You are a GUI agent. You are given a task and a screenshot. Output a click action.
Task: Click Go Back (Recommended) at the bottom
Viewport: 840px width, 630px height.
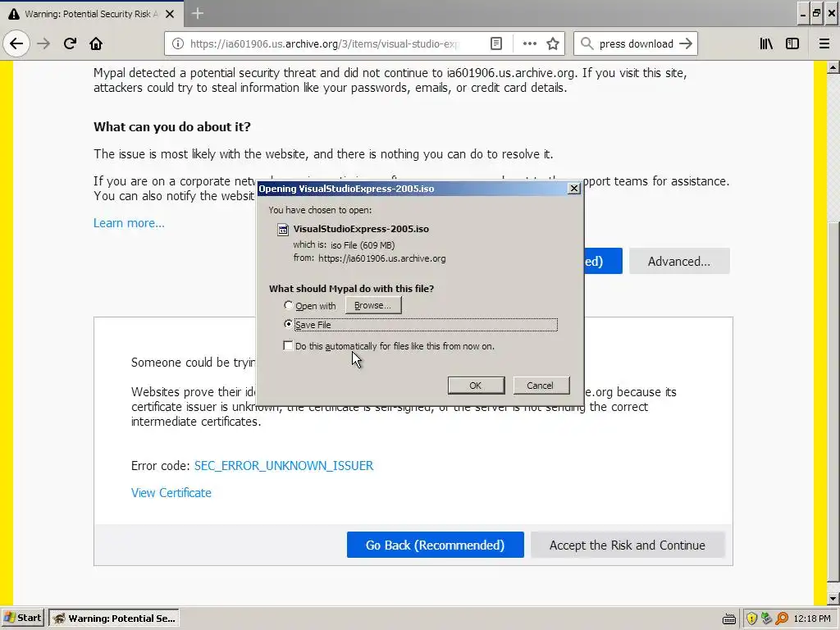[x=435, y=545]
